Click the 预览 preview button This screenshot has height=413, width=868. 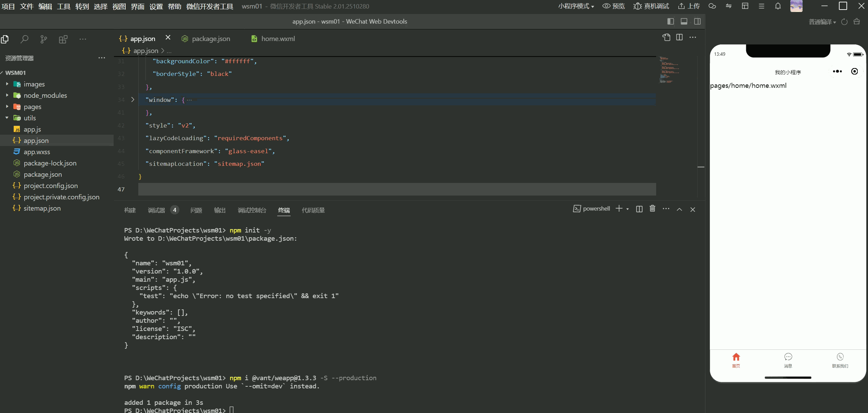(x=614, y=6)
